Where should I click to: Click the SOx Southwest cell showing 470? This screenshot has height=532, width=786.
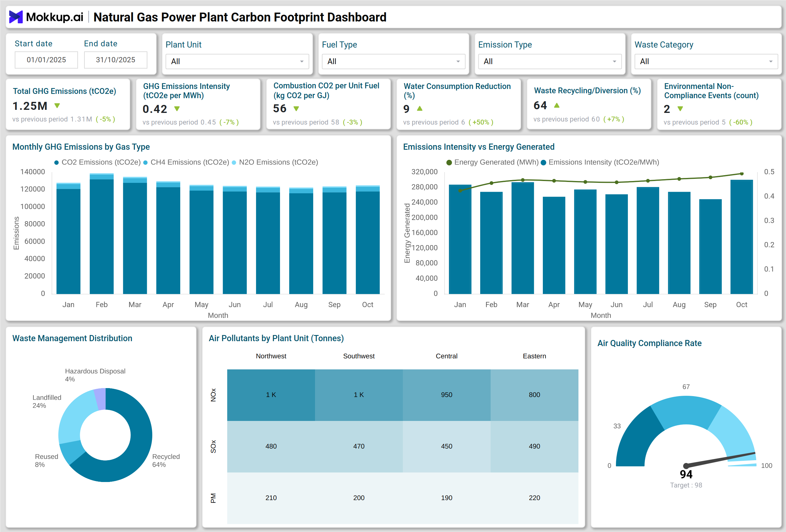(x=359, y=446)
